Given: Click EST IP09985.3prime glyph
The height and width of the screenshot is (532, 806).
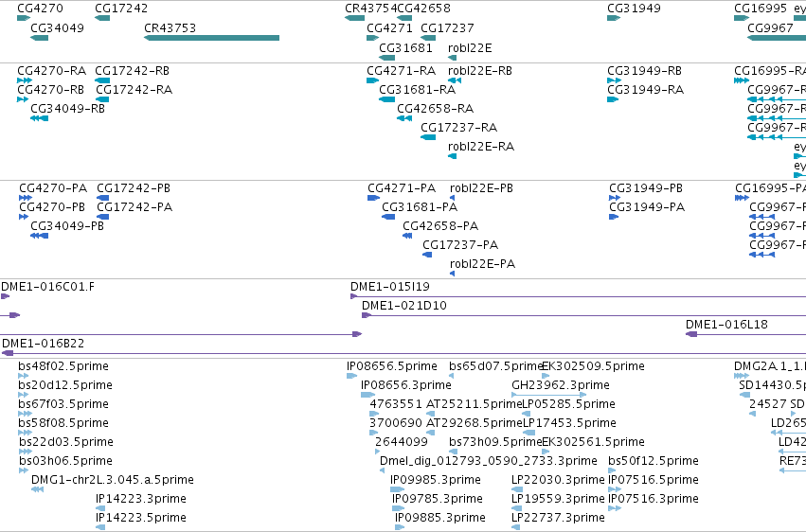Looking at the screenshot, I should pyautogui.click(x=398, y=490).
